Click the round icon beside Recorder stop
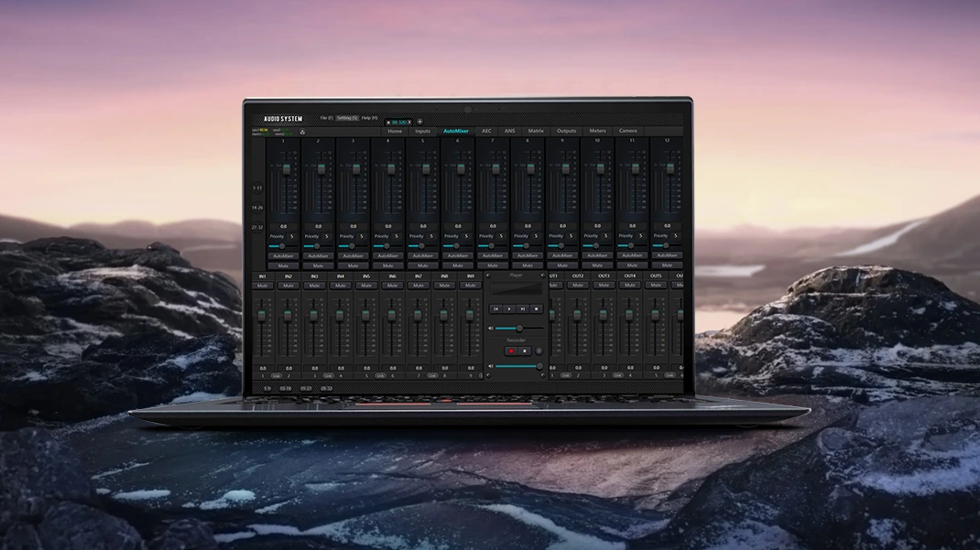This screenshot has height=550, width=980. [x=539, y=351]
